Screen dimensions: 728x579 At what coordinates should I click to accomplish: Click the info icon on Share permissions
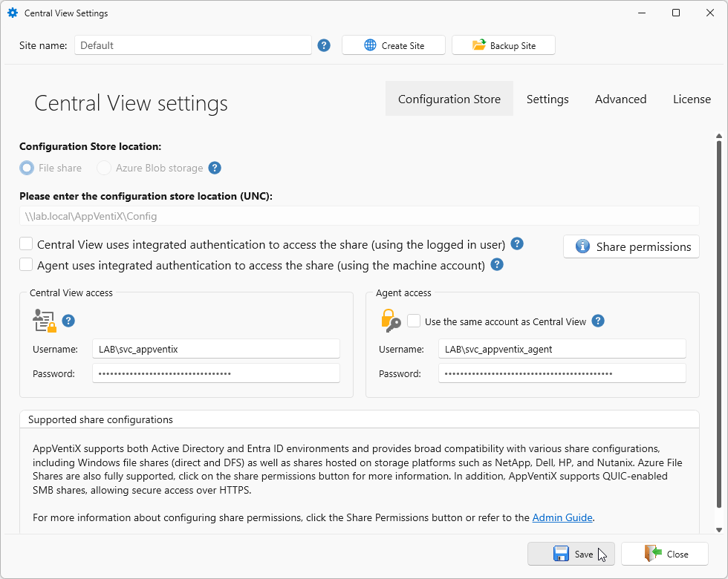point(582,246)
